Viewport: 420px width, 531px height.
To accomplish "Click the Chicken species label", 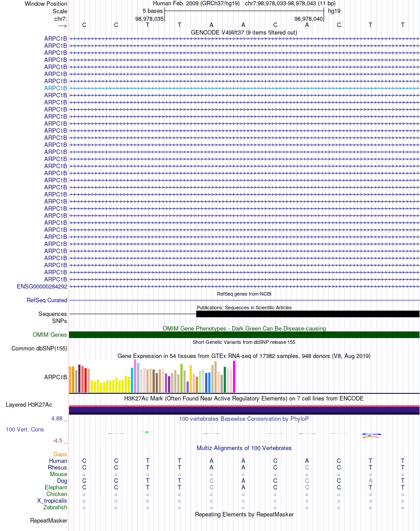I will (57, 494).
